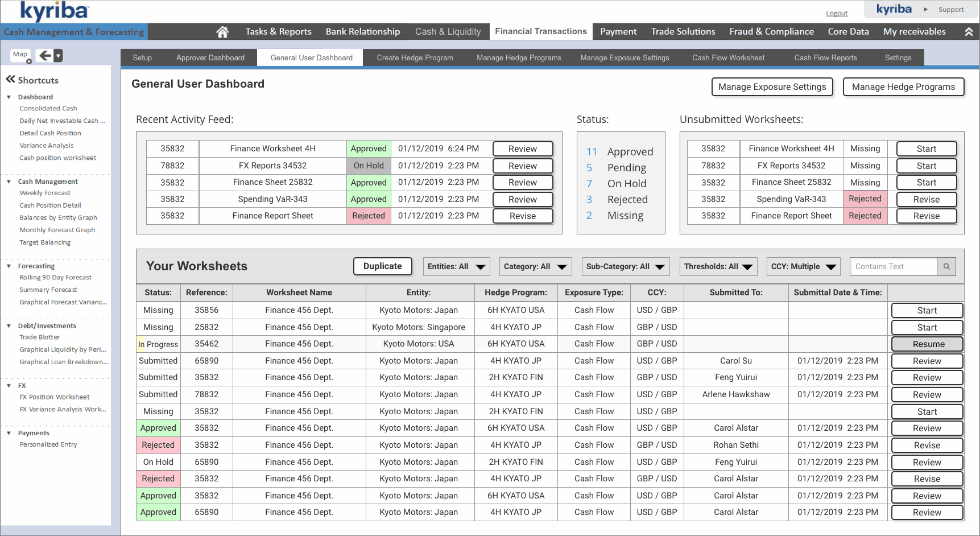Open the Entities: All dropdown
980x536 pixels.
(x=456, y=266)
